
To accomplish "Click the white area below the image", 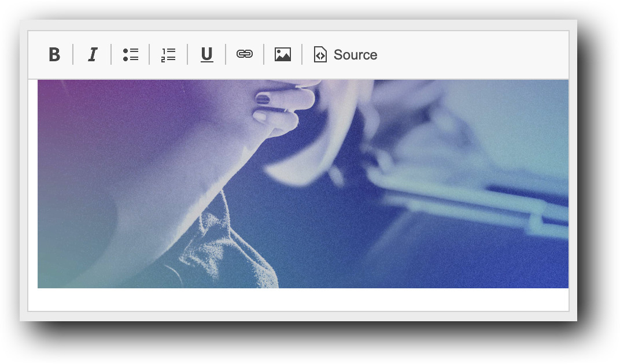I will click(303, 298).
